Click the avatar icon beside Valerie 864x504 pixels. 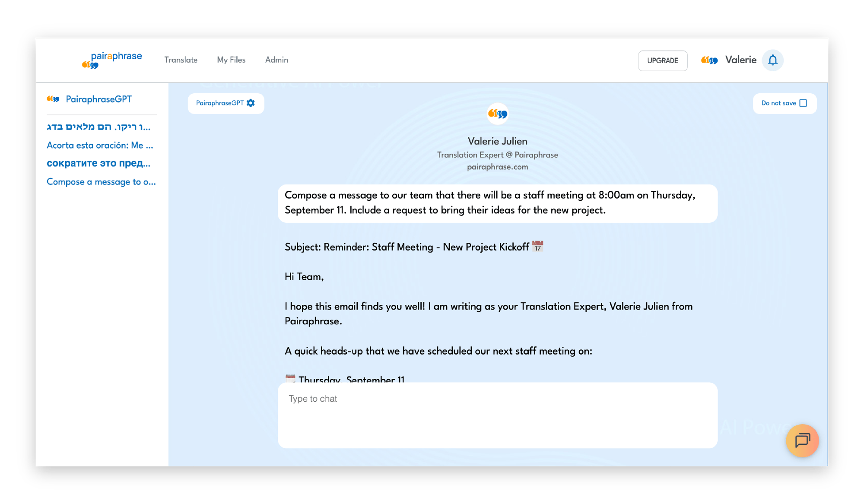pos(709,60)
